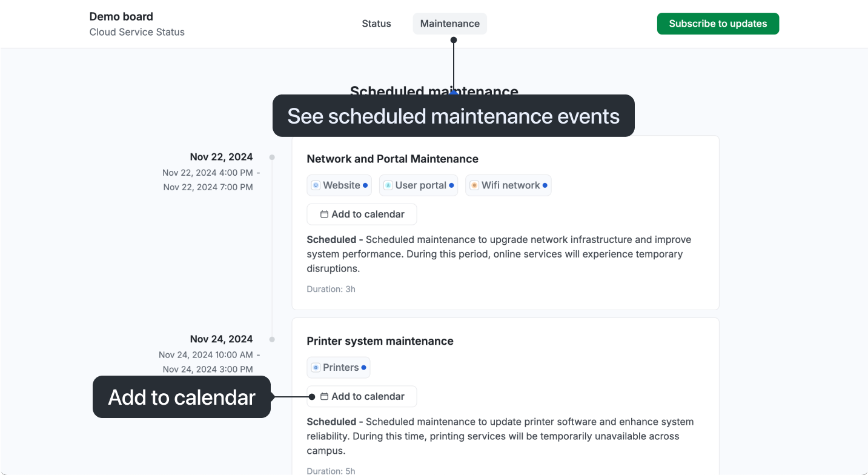This screenshot has width=868, height=475.
Task: Click the blue status dot beside Wifi network
Action: coord(545,185)
